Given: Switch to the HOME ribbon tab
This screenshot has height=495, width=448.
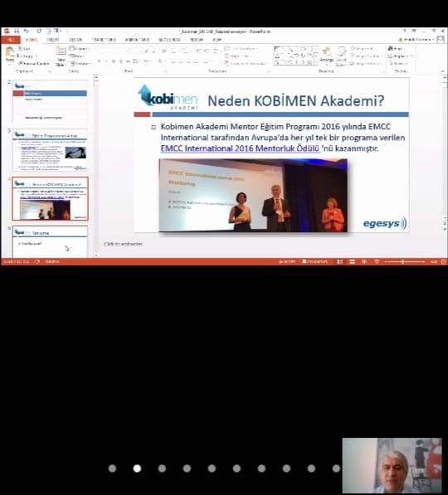Looking at the screenshot, I should point(32,40).
